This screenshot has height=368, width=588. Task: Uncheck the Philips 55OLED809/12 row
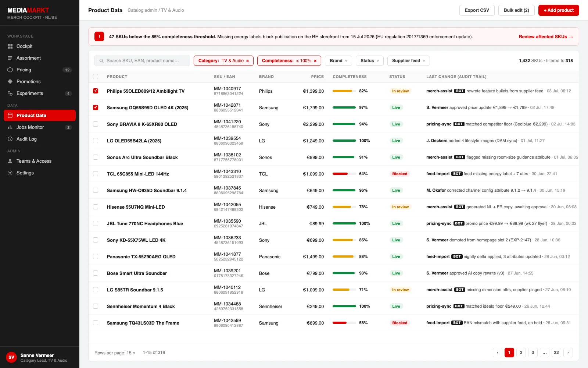(x=96, y=91)
